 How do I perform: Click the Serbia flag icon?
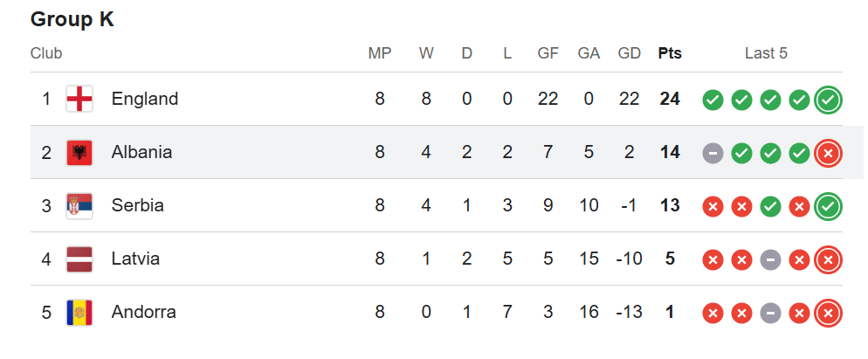pos(79,206)
